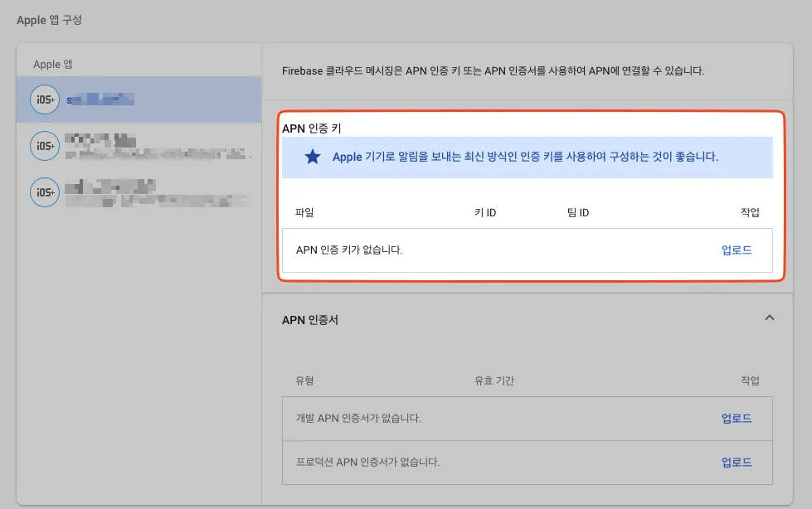
Task: Click the blue recommendation banner text
Action: [x=525, y=157]
